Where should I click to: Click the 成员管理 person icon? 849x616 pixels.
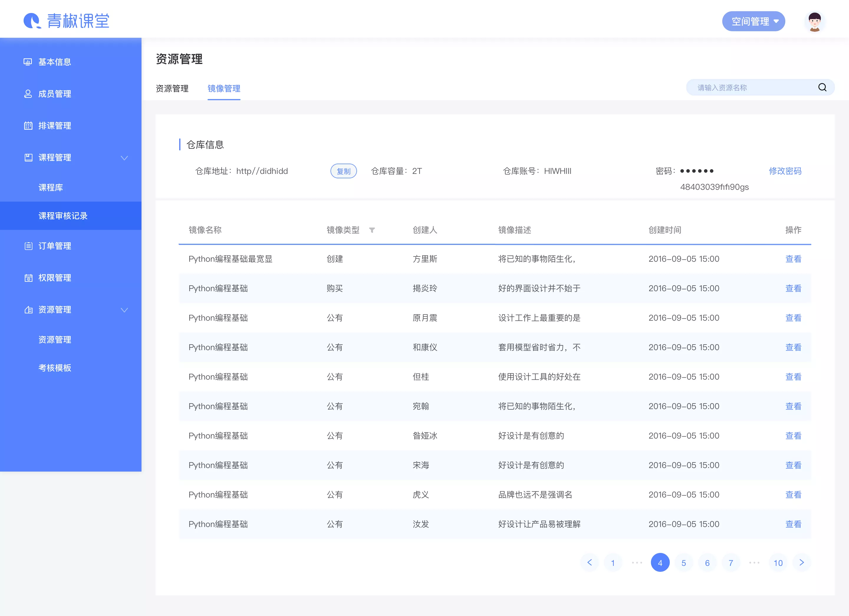[x=28, y=93]
